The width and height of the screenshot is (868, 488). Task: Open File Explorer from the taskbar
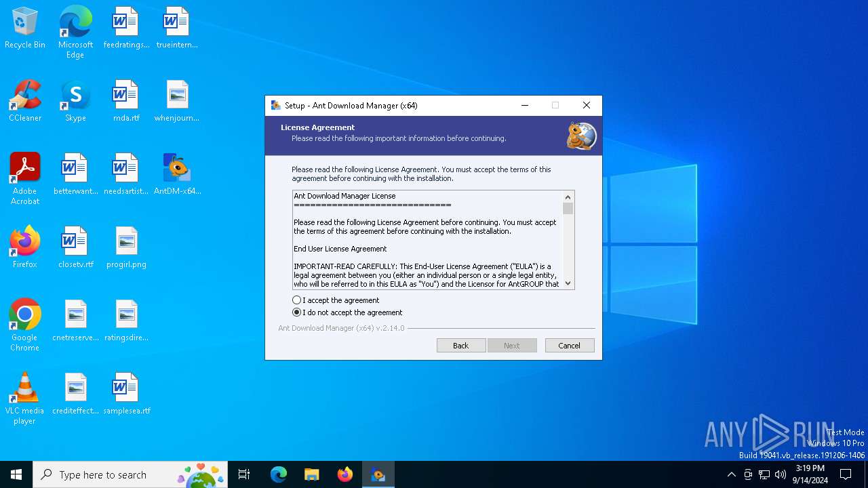click(x=312, y=474)
